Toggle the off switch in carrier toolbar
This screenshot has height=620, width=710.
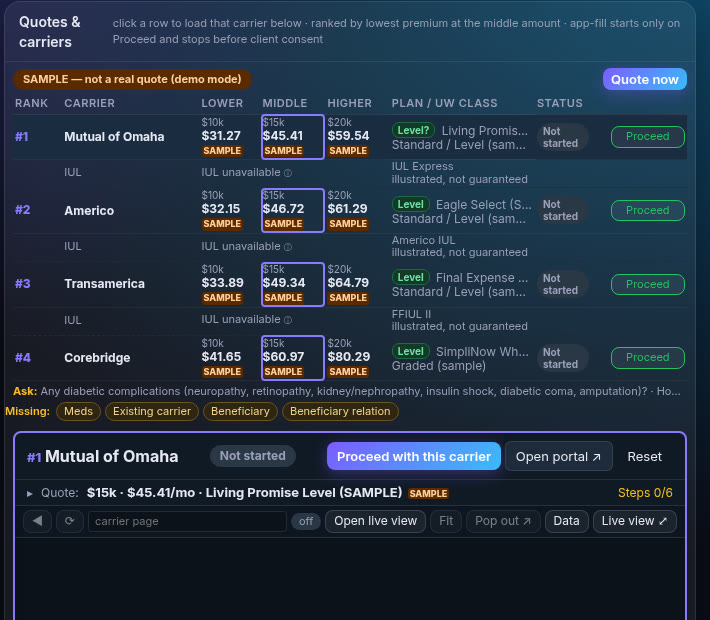point(306,521)
